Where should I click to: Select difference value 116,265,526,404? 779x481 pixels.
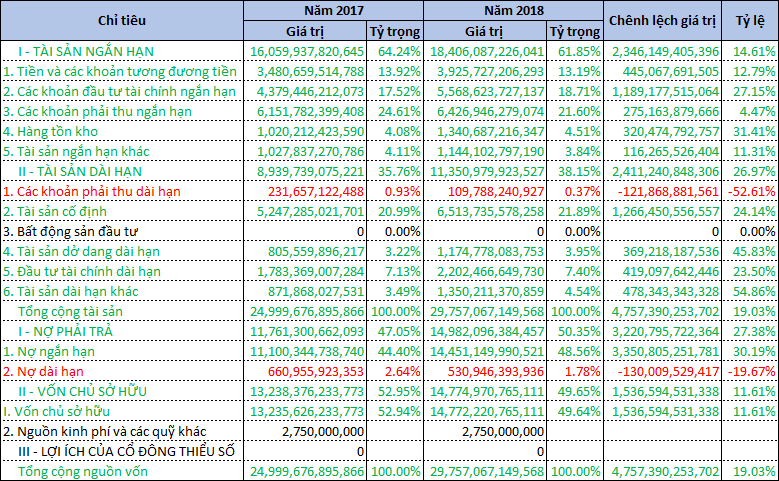[x=671, y=152]
